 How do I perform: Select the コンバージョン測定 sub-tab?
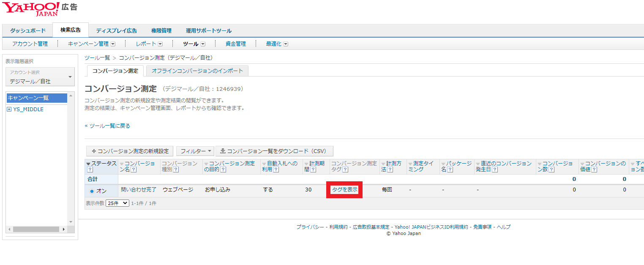(x=115, y=71)
